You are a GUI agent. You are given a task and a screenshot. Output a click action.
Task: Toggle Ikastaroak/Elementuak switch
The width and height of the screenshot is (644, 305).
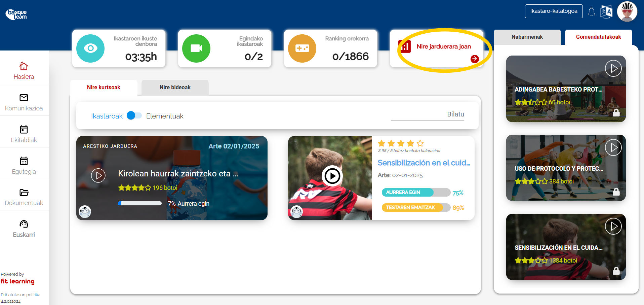pos(134,116)
